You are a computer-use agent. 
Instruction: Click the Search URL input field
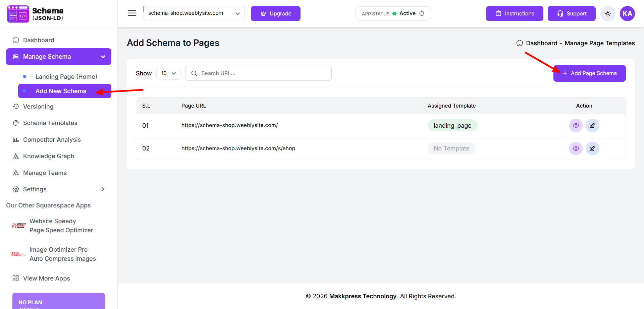[262, 73]
